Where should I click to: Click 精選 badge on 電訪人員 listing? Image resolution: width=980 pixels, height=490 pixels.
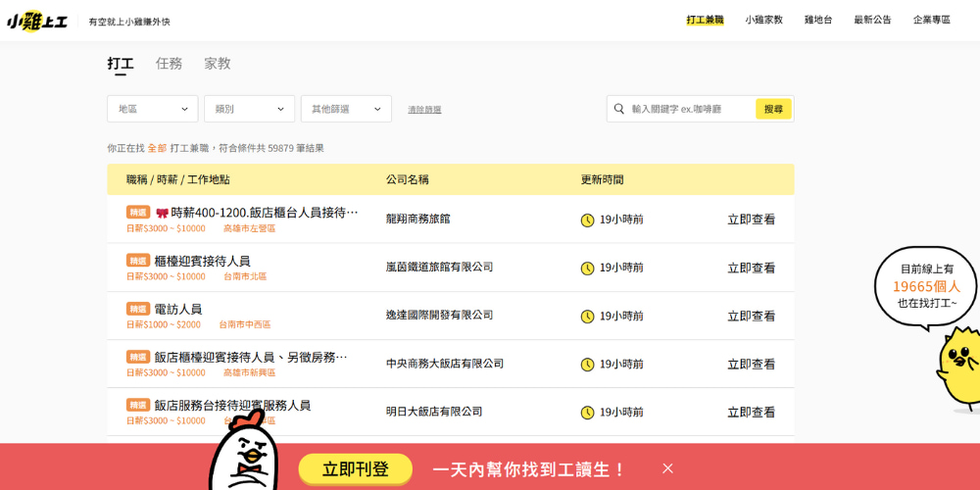click(x=138, y=309)
